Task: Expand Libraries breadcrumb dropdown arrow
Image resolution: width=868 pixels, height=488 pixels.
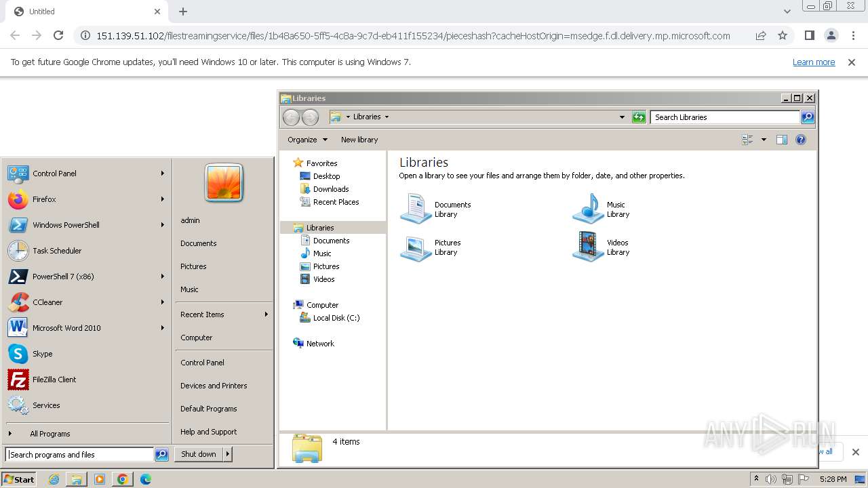Action: (387, 117)
